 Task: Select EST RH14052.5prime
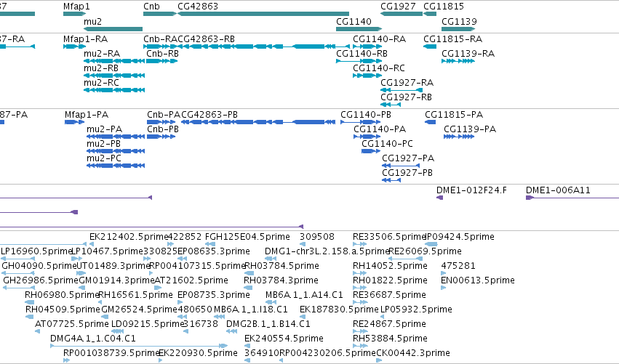coord(390,266)
